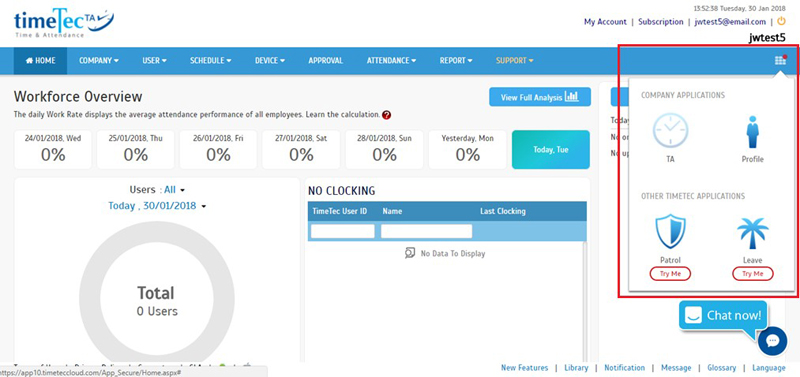Open Library footer link
The width and height of the screenshot is (800, 377).
[576, 368]
